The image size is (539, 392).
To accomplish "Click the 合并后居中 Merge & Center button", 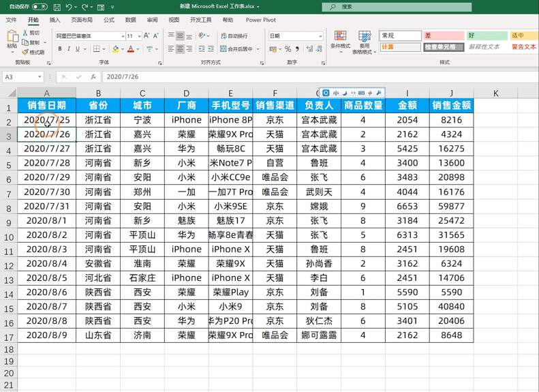I will pos(237,49).
